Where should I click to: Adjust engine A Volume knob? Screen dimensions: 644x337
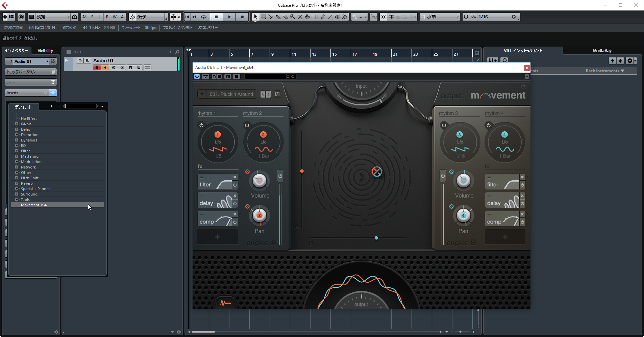pyautogui.click(x=259, y=181)
